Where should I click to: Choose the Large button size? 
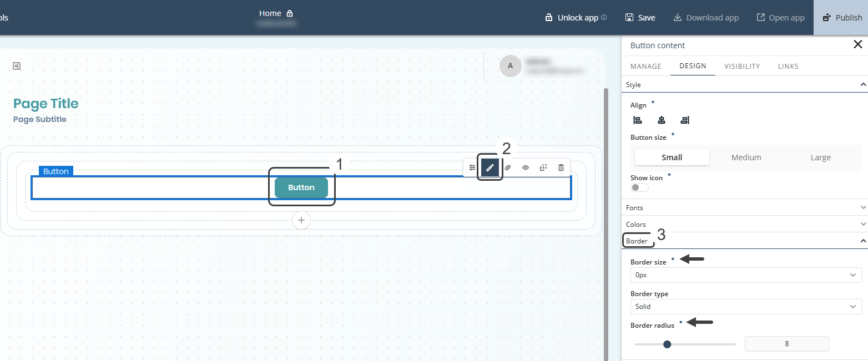tap(820, 157)
